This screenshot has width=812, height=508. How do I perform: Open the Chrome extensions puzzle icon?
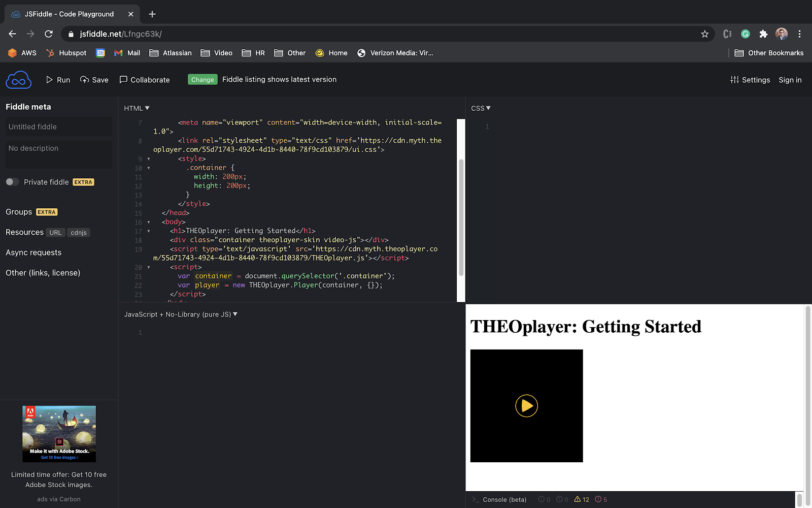[764, 34]
